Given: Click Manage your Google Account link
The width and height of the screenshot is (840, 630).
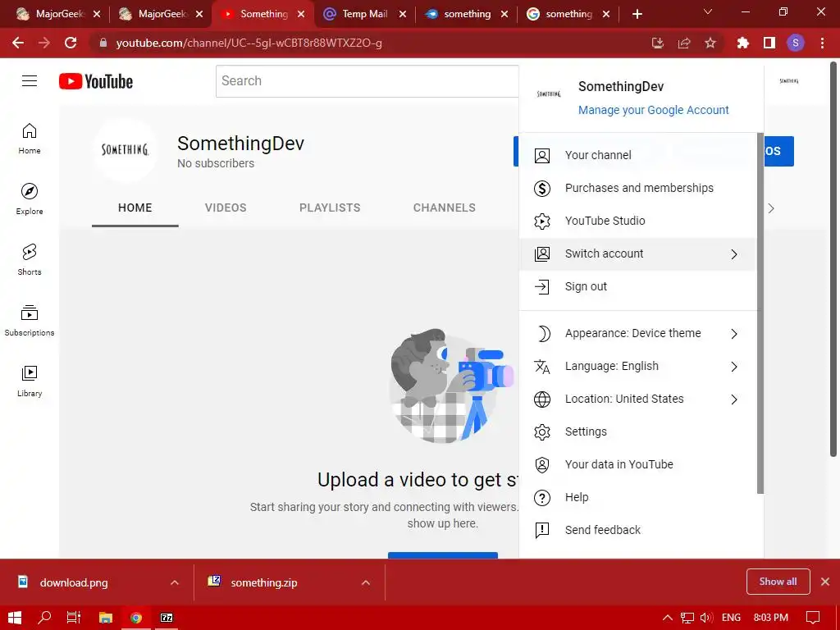Looking at the screenshot, I should [x=654, y=110].
